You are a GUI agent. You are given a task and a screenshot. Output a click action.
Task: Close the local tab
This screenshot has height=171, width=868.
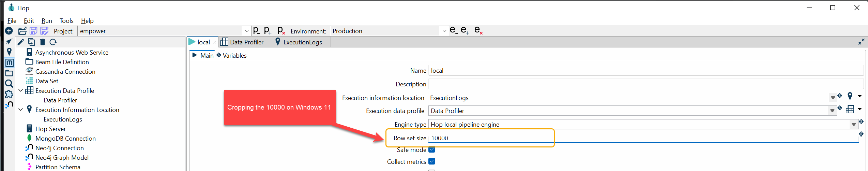(214, 42)
